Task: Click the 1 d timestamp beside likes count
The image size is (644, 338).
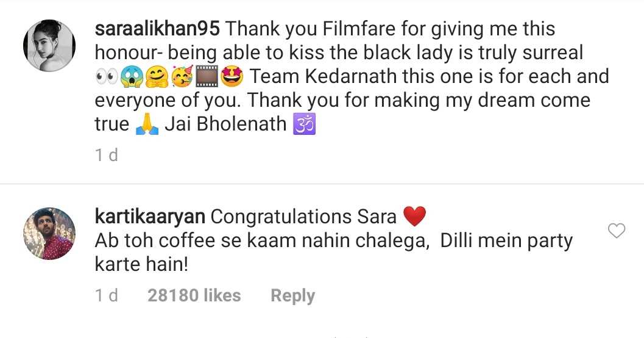Action: 107,295
